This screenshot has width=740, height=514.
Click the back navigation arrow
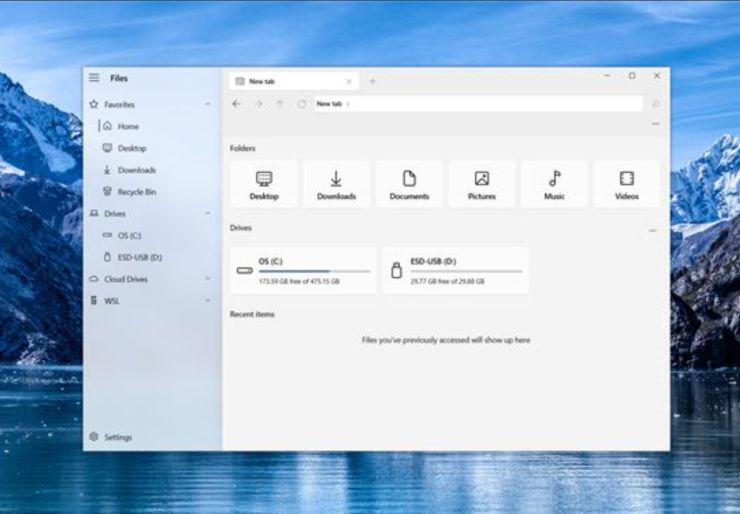point(237,104)
